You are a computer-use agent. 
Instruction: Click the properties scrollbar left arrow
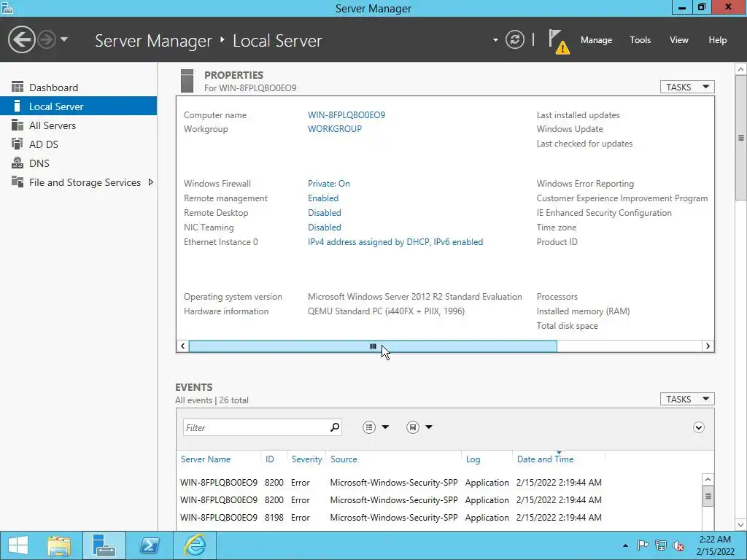(183, 346)
